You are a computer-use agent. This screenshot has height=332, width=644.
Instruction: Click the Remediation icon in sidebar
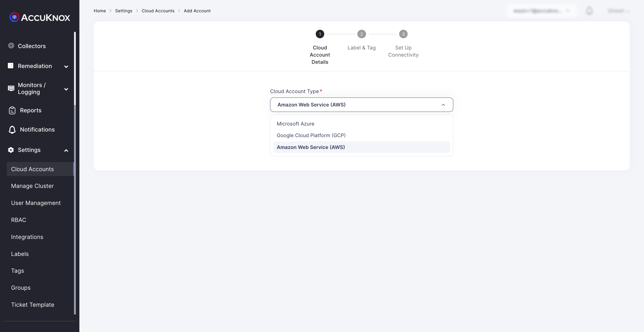tap(11, 66)
